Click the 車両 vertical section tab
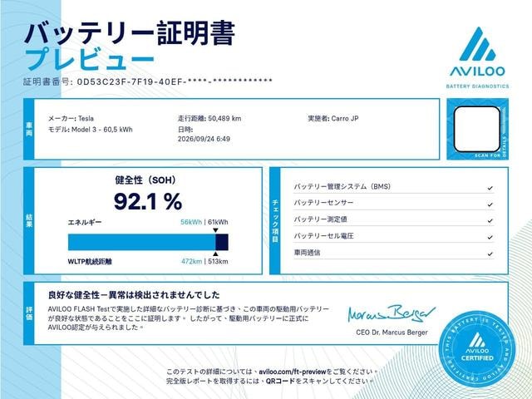Image resolution: width=532 pixels, height=399 pixels. point(29,129)
